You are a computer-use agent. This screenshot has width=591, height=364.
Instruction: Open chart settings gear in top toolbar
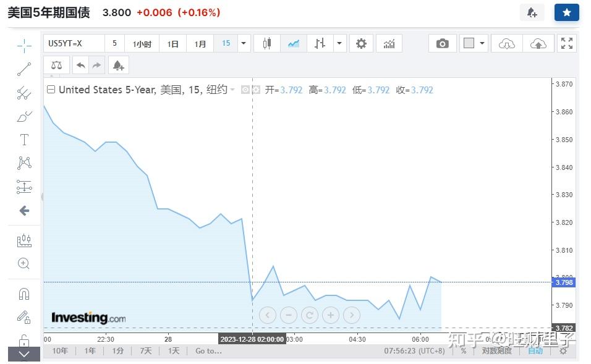coord(361,43)
